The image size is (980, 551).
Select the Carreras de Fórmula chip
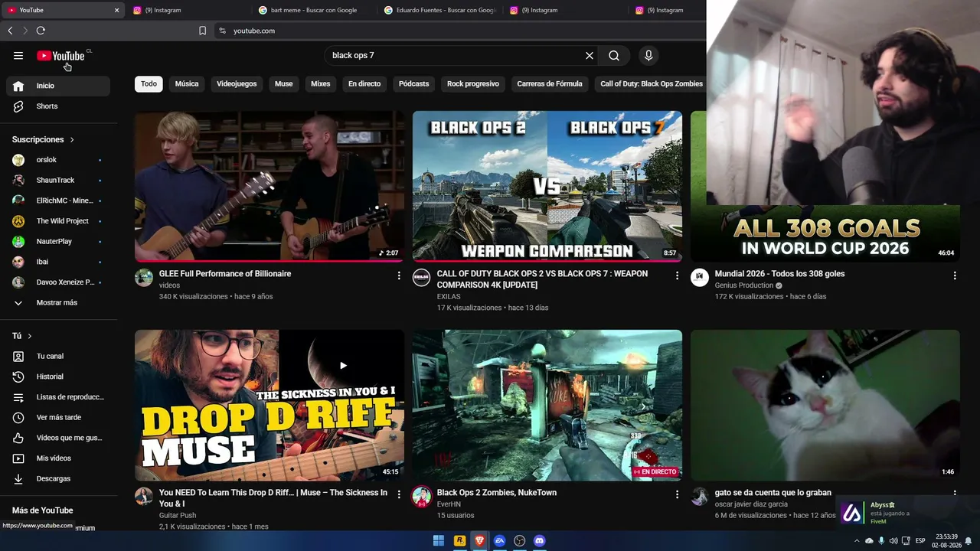click(x=550, y=84)
